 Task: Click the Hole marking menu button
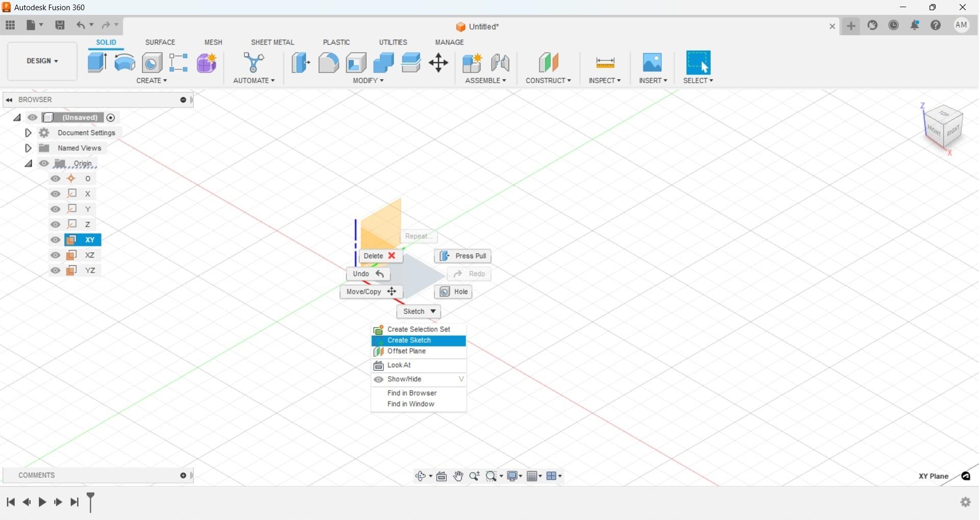(454, 292)
